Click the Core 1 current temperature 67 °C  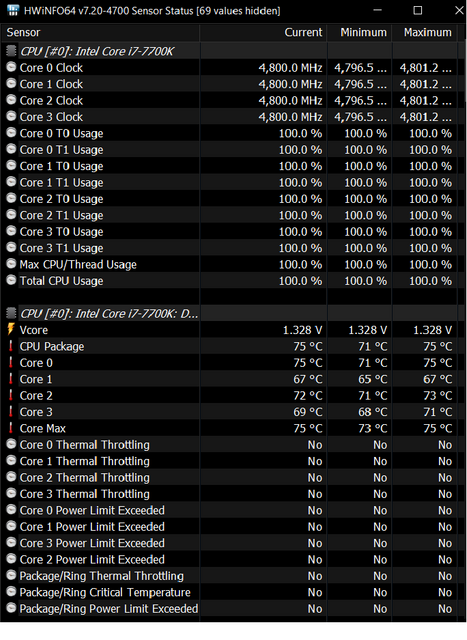click(307, 379)
